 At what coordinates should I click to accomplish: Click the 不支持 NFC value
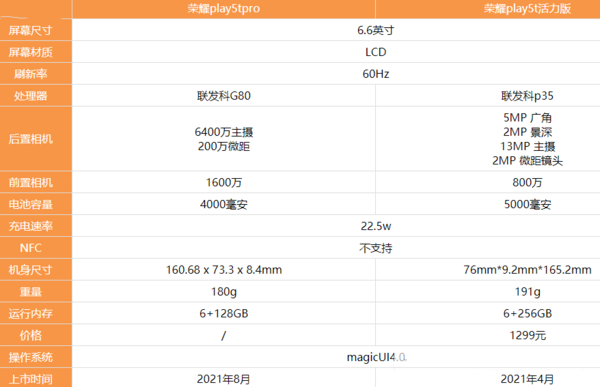[x=375, y=248]
